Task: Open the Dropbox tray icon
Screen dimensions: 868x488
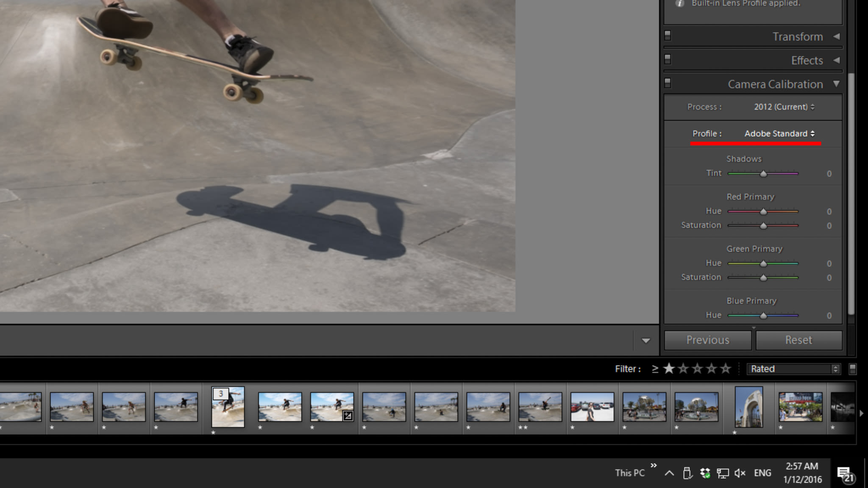Action: pyautogui.click(x=705, y=473)
